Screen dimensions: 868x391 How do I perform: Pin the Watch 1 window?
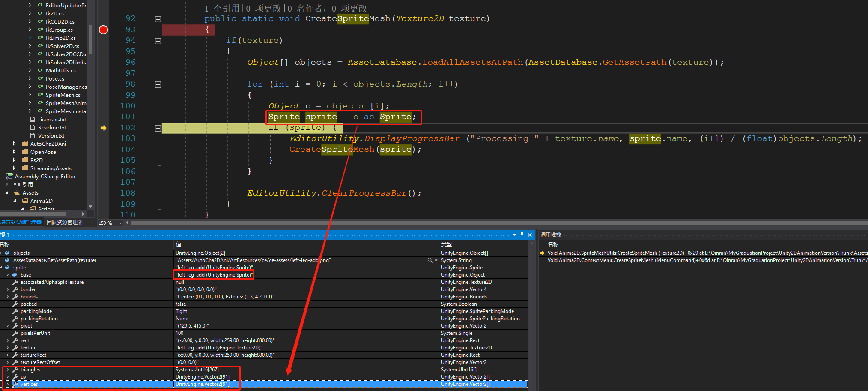point(522,235)
